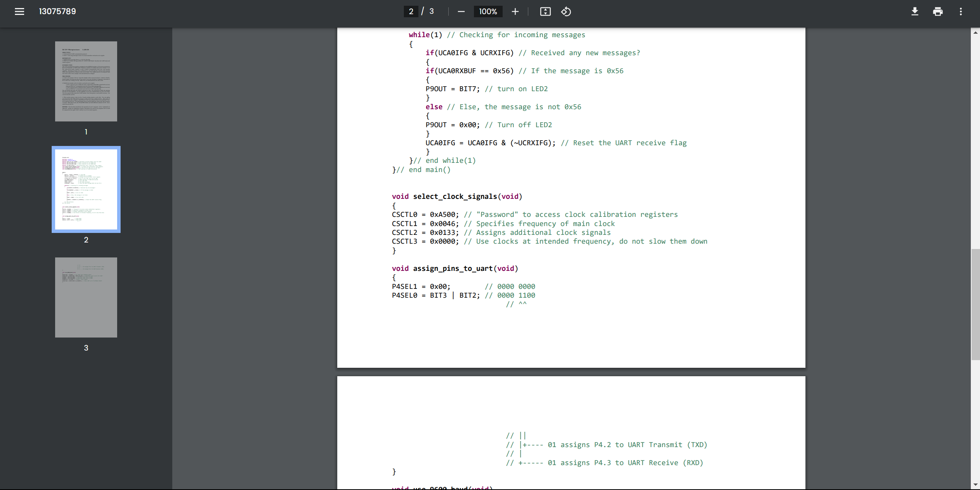Click the document title 13075789
Image resolution: width=980 pixels, height=490 pixels.
point(57,11)
